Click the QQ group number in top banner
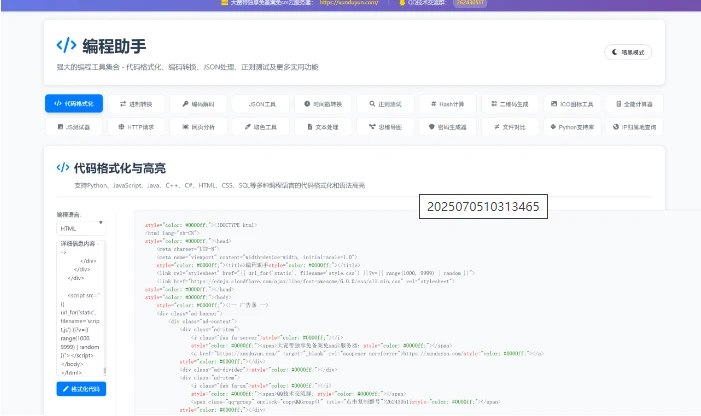 [469, 3]
